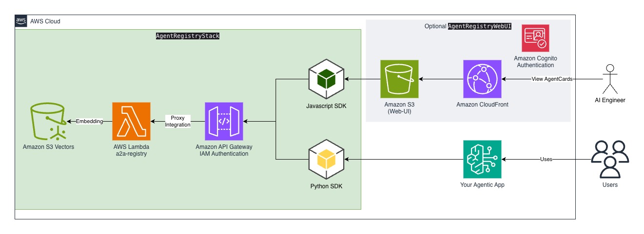Select the Python SDK caption

[x=327, y=186]
